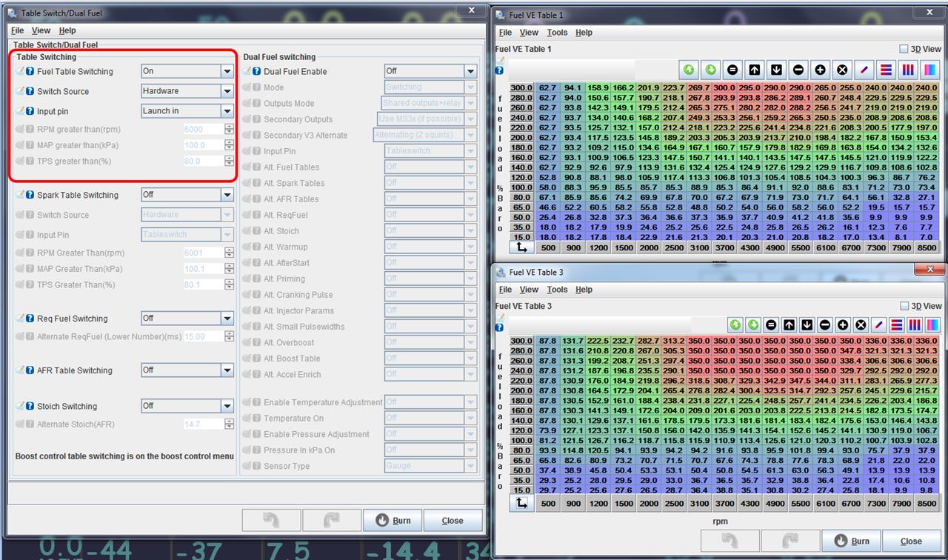Click the subtract (minus) icon in Fuel VE Table 1
948x560 pixels.
click(x=798, y=70)
